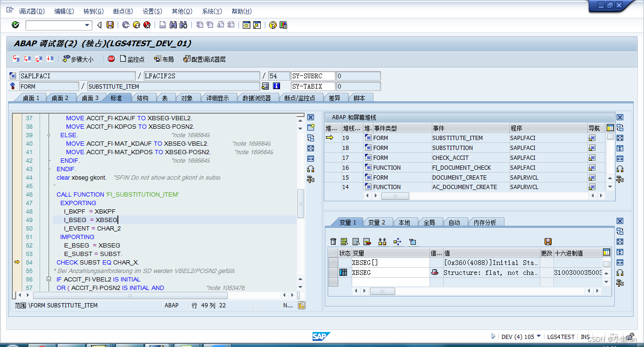Click the red STOP breakpoint icon
The height and width of the screenshot is (347, 644).
click(x=111, y=59)
